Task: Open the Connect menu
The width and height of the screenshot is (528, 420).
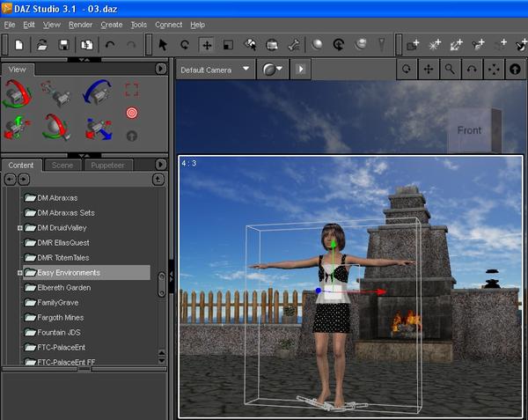Action: click(x=168, y=25)
